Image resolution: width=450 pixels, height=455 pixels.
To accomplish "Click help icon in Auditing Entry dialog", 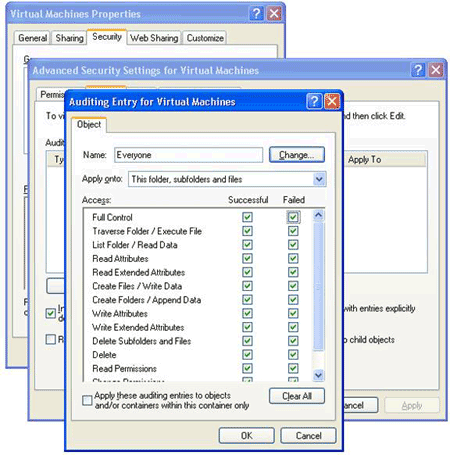I will (x=314, y=101).
